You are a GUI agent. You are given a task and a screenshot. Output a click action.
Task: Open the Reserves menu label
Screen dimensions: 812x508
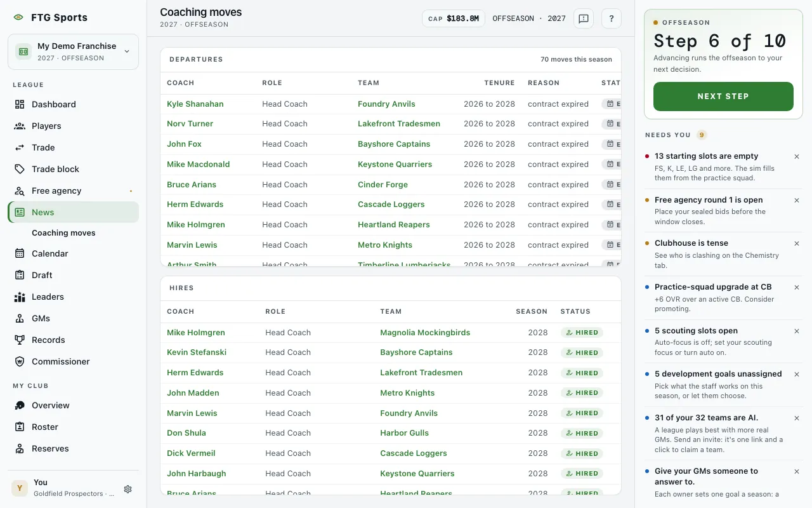tap(50, 448)
